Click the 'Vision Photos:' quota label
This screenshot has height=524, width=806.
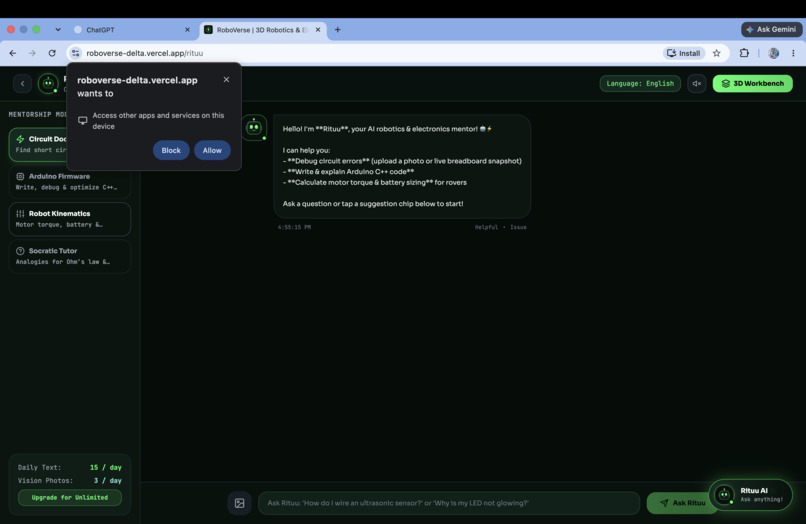coord(45,480)
